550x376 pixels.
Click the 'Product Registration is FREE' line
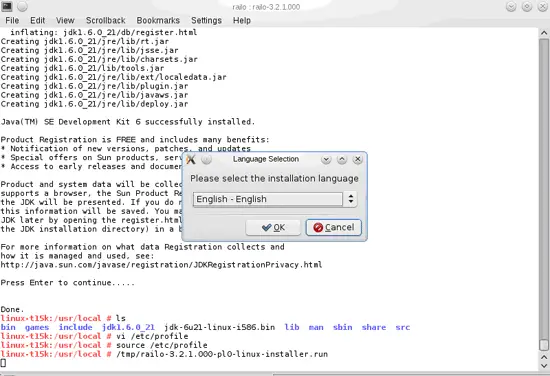135,140
